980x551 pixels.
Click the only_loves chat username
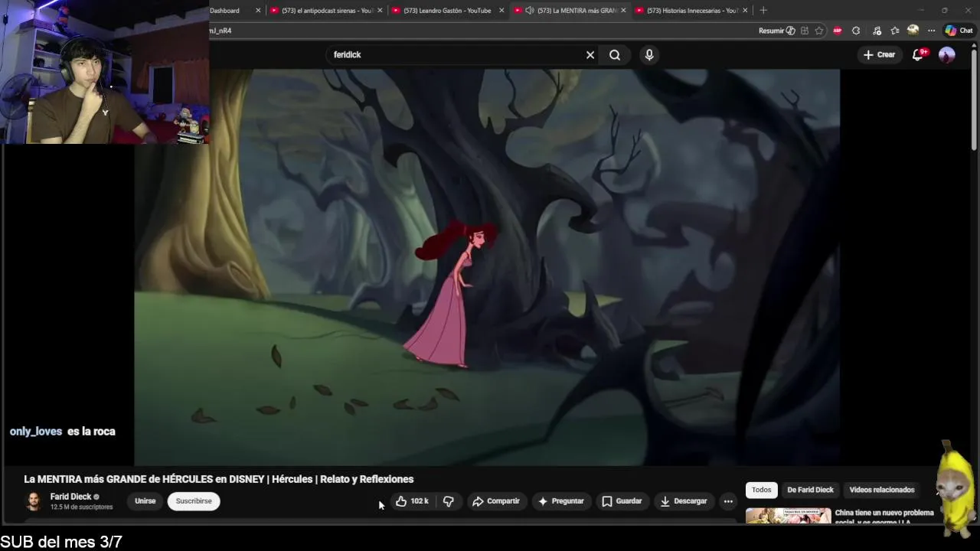pos(36,432)
